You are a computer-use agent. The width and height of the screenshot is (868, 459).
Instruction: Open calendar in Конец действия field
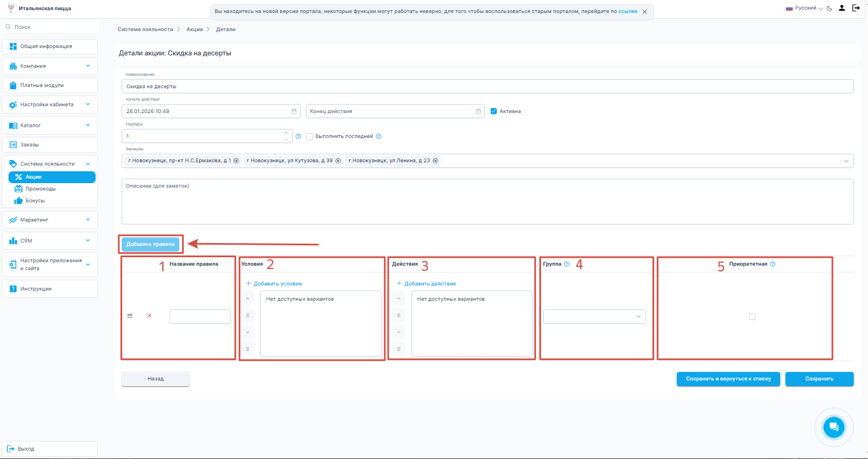coord(479,111)
